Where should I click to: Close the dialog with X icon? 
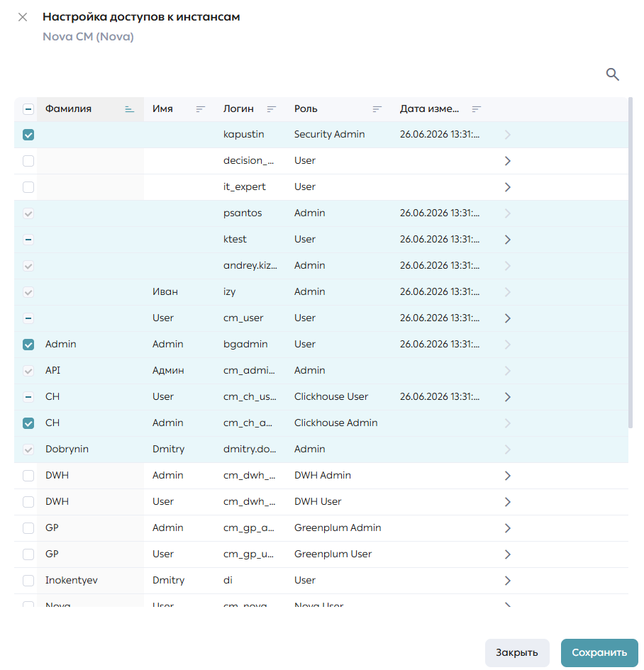point(23,17)
